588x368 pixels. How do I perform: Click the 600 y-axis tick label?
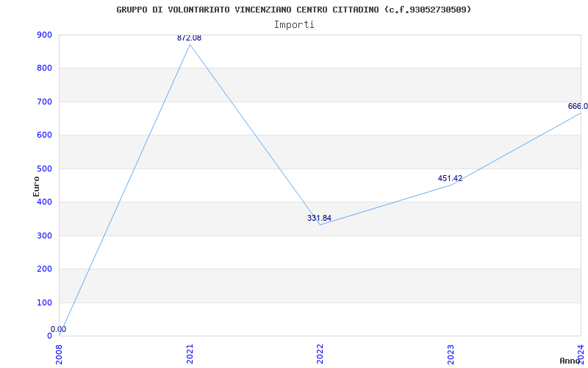point(44,135)
